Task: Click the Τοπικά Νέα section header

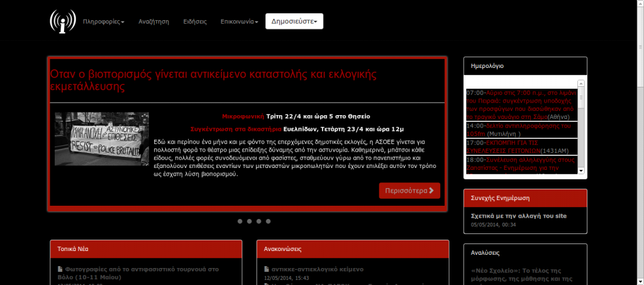Action: tap(146, 249)
